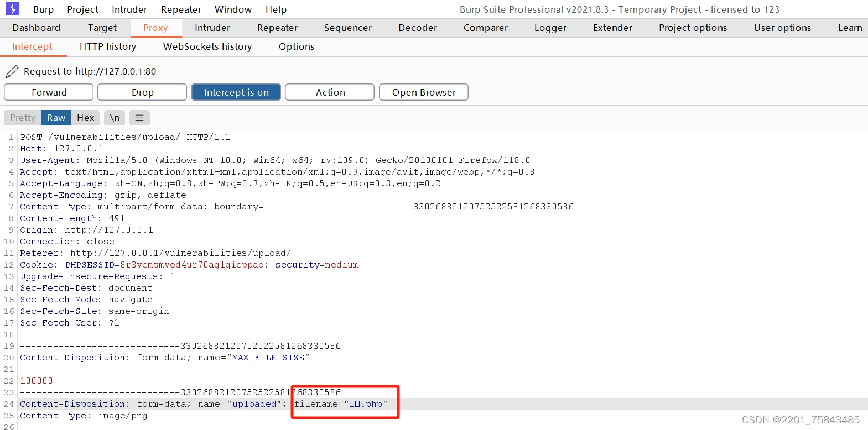Open the WebSockets history sub-tab
This screenshot has width=868, height=430.
coord(207,47)
